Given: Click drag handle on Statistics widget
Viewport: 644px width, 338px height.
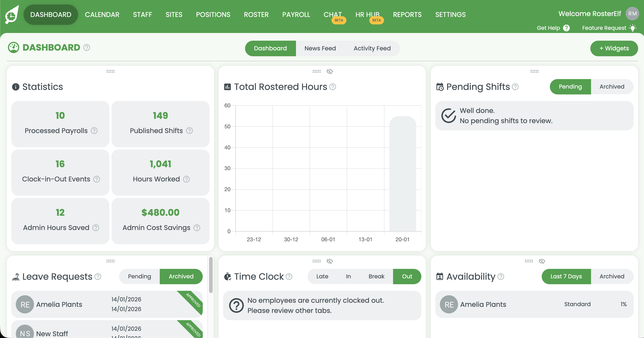Looking at the screenshot, I should [110, 71].
